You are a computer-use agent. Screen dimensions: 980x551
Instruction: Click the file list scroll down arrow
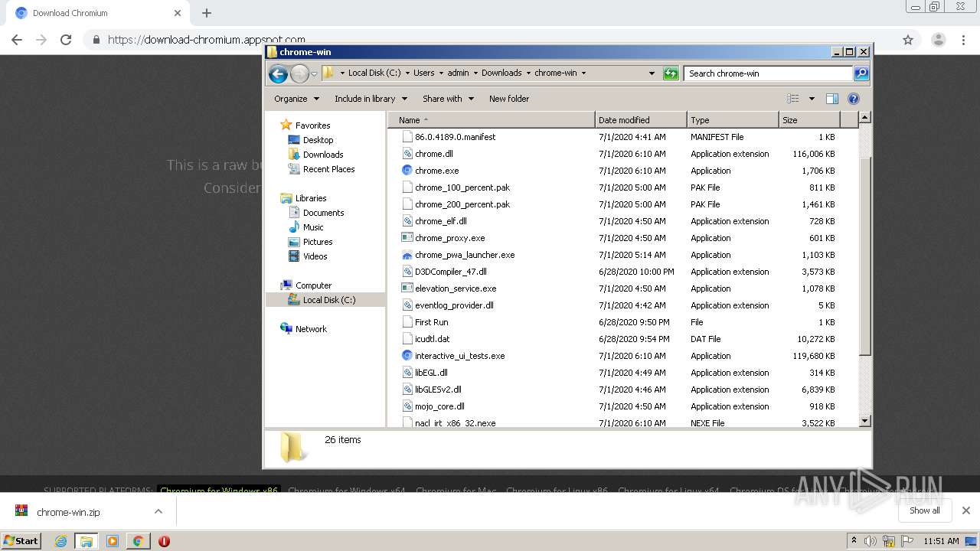(864, 421)
